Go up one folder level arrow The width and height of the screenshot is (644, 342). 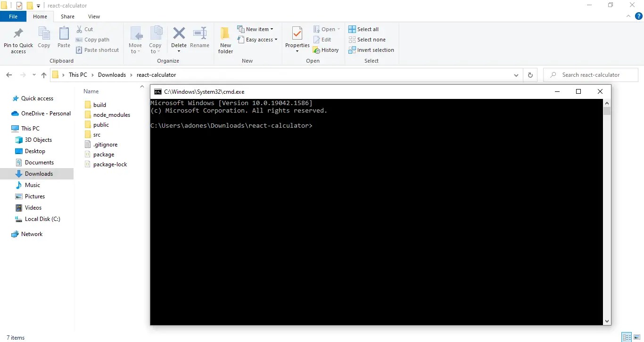tap(44, 75)
